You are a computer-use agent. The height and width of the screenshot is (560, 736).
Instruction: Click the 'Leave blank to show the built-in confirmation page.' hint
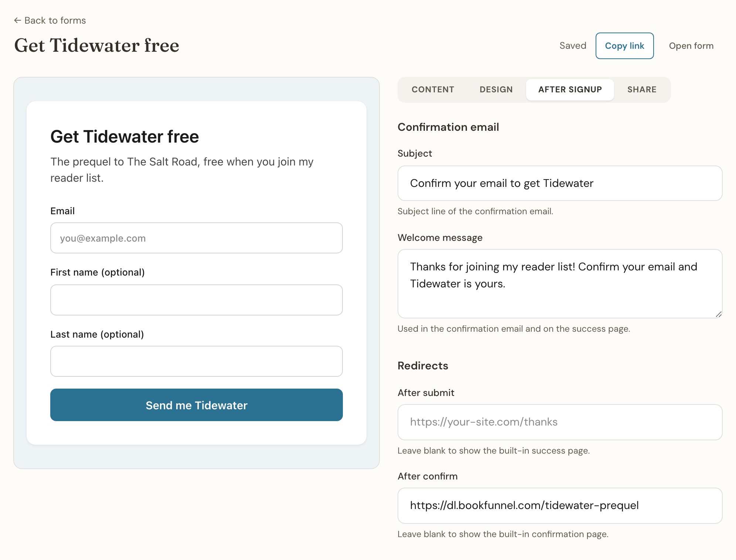[x=503, y=534]
